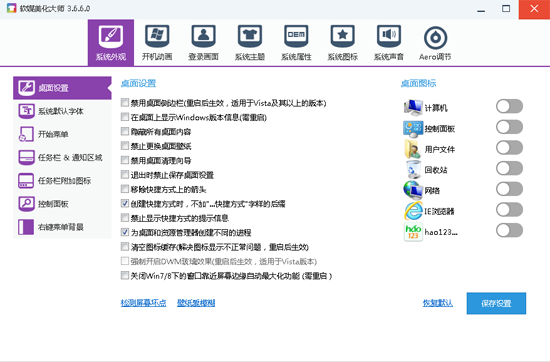
Task: Open the 系统图标 star icon section
Action: [x=342, y=43]
